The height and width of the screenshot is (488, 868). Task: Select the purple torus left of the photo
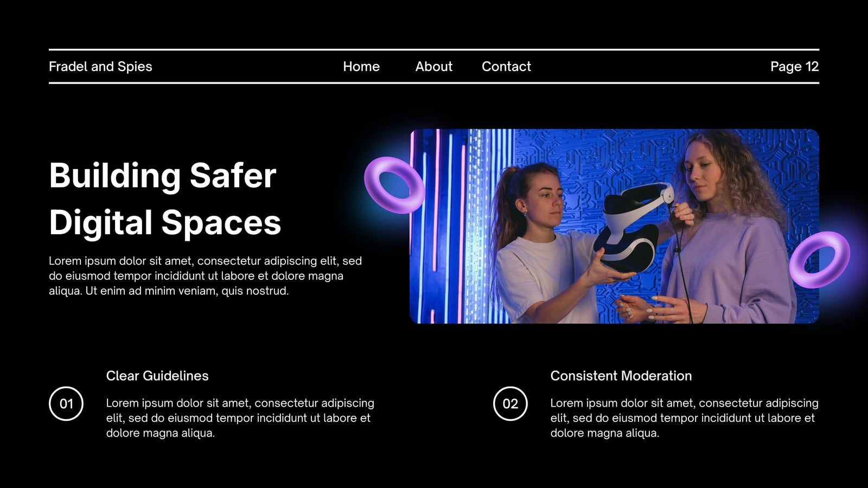coord(394,185)
